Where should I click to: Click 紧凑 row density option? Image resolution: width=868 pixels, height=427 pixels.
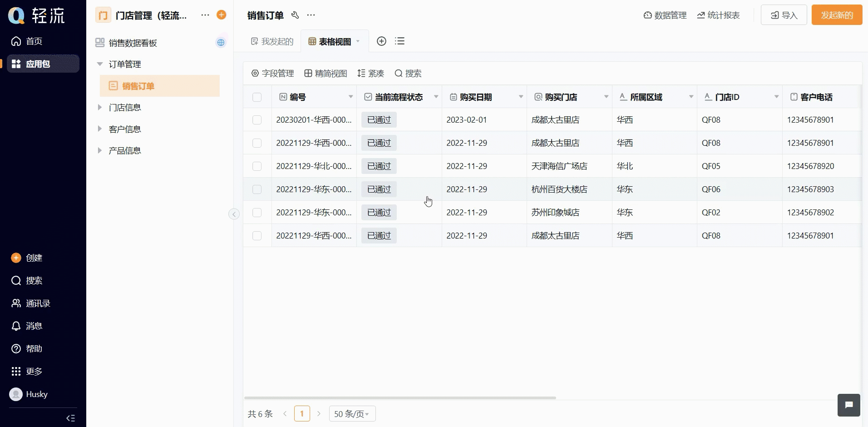tap(371, 74)
